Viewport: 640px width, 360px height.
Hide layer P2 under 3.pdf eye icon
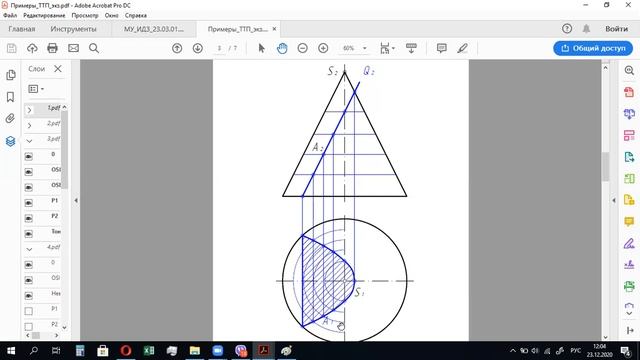(29, 218)
